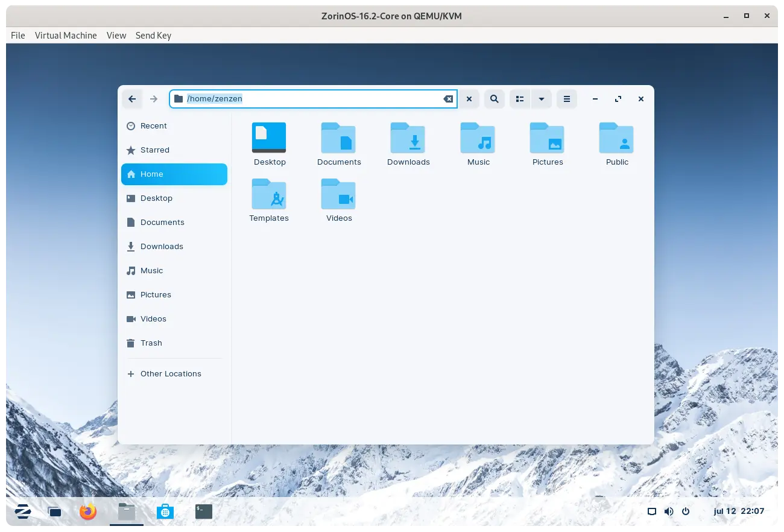
Task: Minimize the Files window
Action: point(595,99)
